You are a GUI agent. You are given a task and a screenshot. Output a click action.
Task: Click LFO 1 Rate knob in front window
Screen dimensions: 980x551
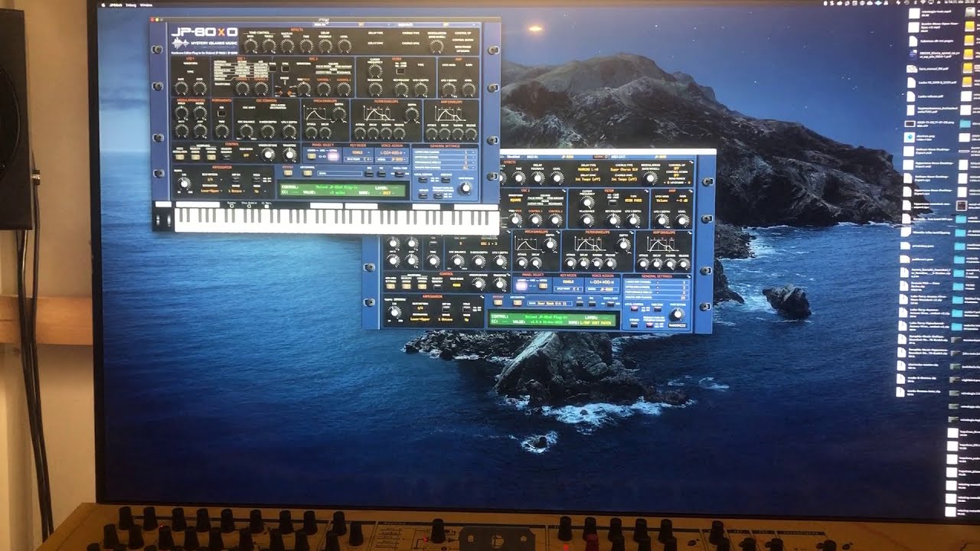click(181, 89)
